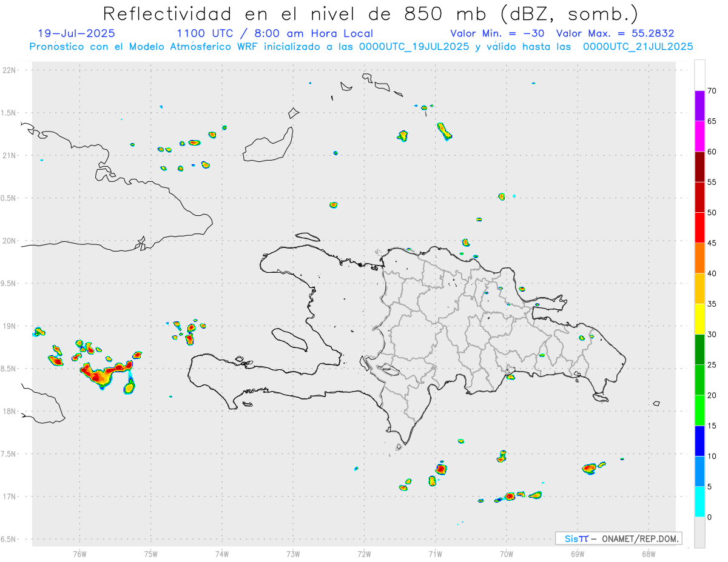Click the latitude label '20N'

[9, 241]
